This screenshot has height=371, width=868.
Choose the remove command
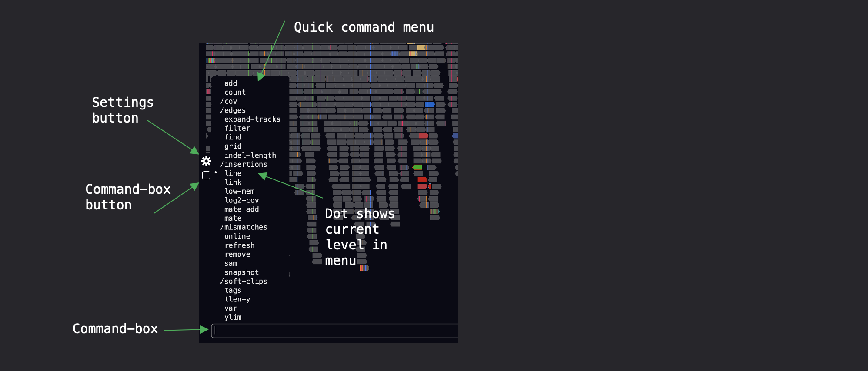pyautogui.click(x=237, y=255)
